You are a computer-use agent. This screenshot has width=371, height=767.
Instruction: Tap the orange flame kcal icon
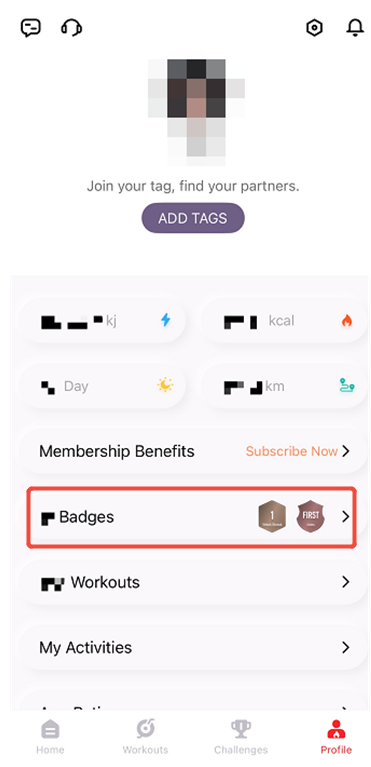pos(347,320)
